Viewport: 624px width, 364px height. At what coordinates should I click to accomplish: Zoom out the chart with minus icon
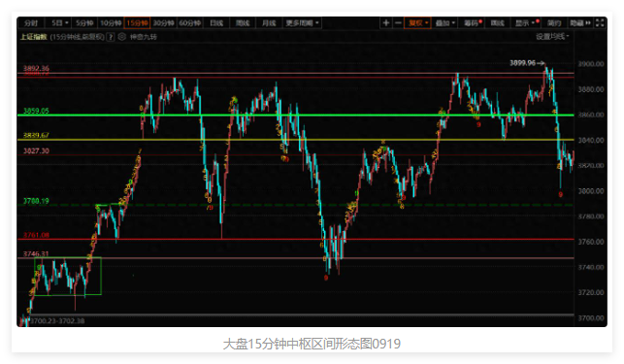point(398,23)
